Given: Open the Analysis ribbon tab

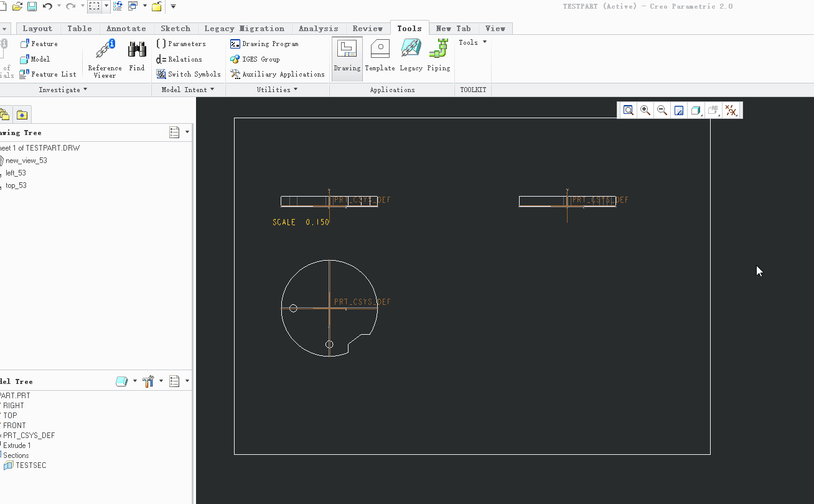Looking at the screenshot, I should tap(319, 29).
